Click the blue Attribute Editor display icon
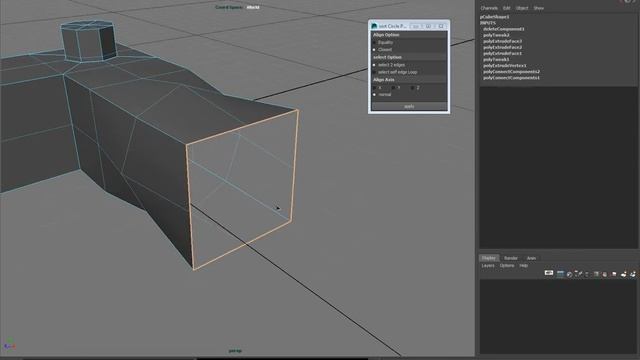This screenshot has width=640, height=360. coord(560,274)
